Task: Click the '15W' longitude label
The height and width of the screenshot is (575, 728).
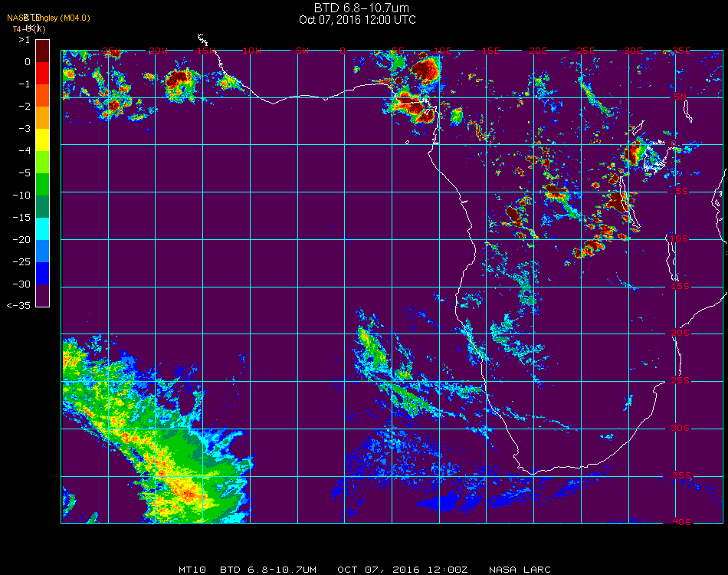Action: coord(205,51)
